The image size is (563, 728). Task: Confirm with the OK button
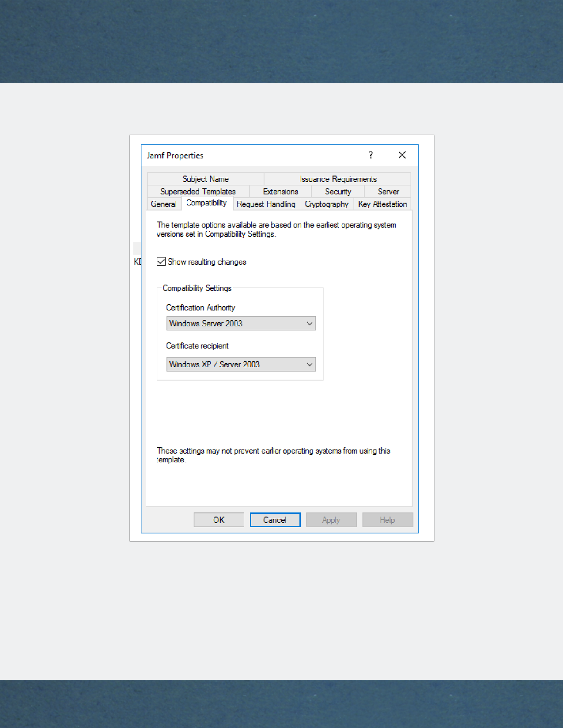pyautogui.click(x=219, y=520)
